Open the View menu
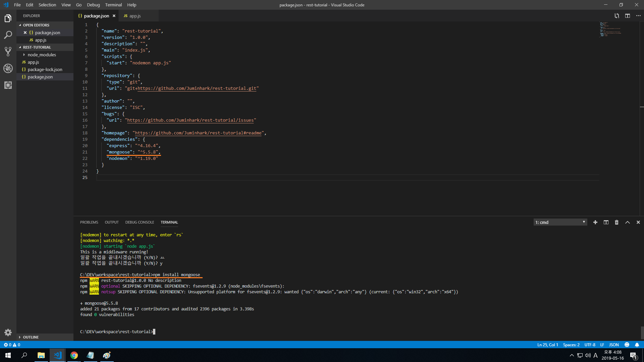Image resolution: width=644 pixels, height=362 pixels. pyautogui.click(x=66, y=5)
